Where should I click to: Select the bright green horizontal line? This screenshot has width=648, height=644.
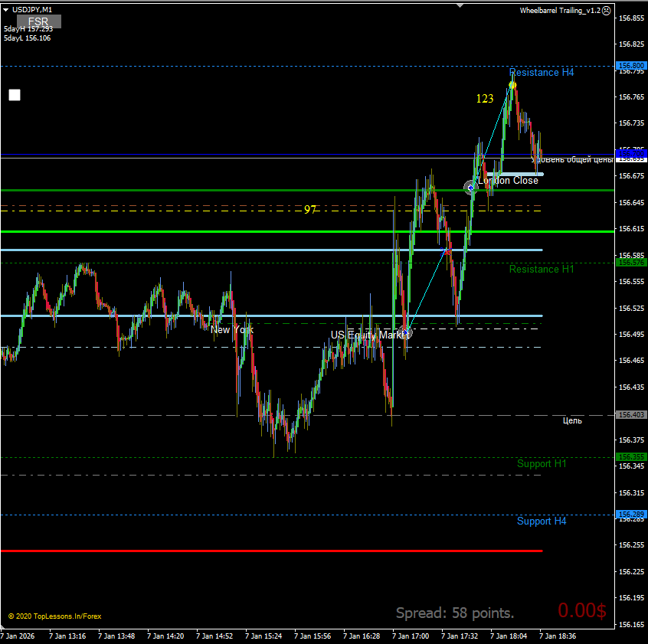click(307, 231)
